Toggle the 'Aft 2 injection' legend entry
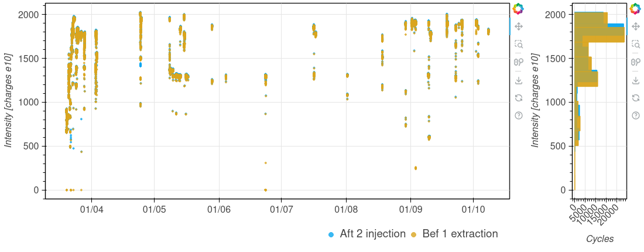Viewport: 644px width, 252px height. point(373,234)
